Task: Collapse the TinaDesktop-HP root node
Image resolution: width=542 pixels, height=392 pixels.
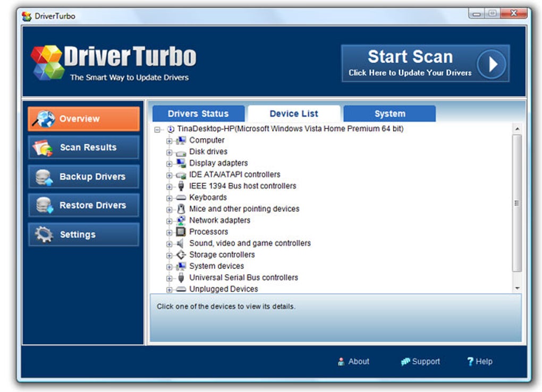Action: [157, 130]
